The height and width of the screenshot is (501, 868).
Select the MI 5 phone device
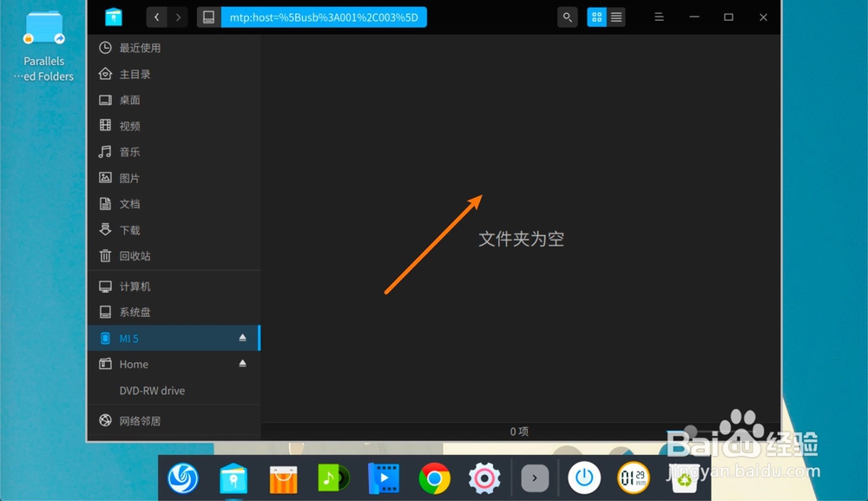[x=174, y=339]
